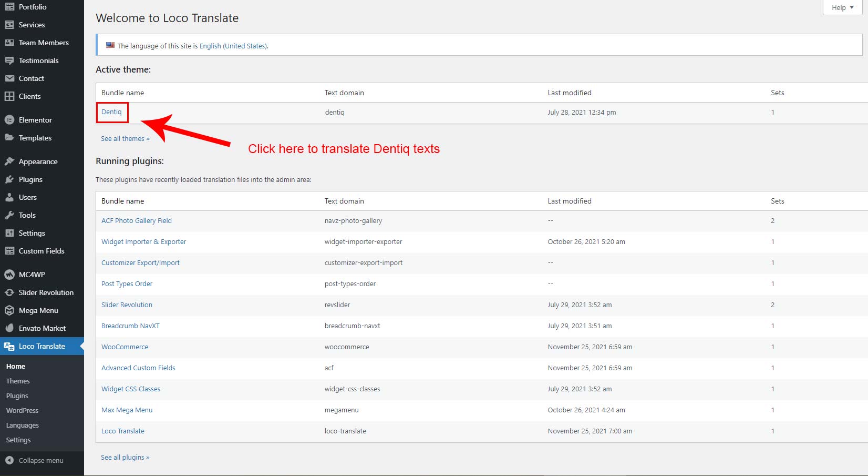The height and width of the screenshot is (476, 868).
Task: Click the Envato Market leaf icon
Action: [x=9, y=328]
